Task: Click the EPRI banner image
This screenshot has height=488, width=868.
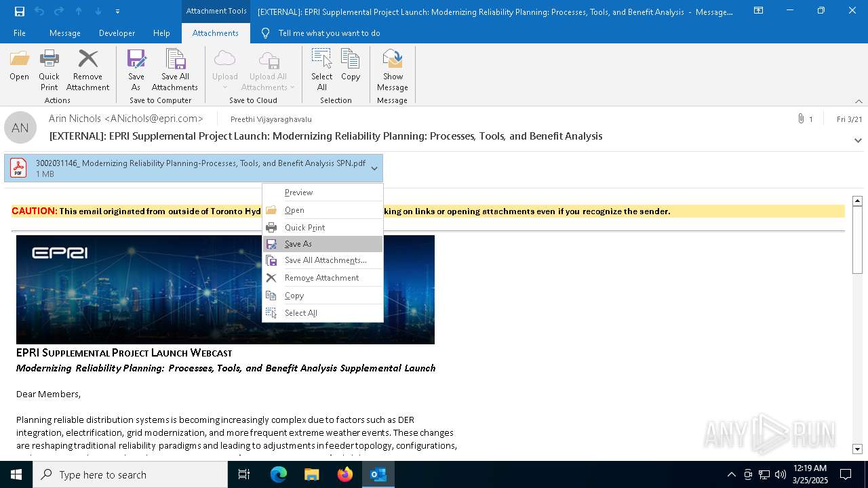Action: [225, 289]
